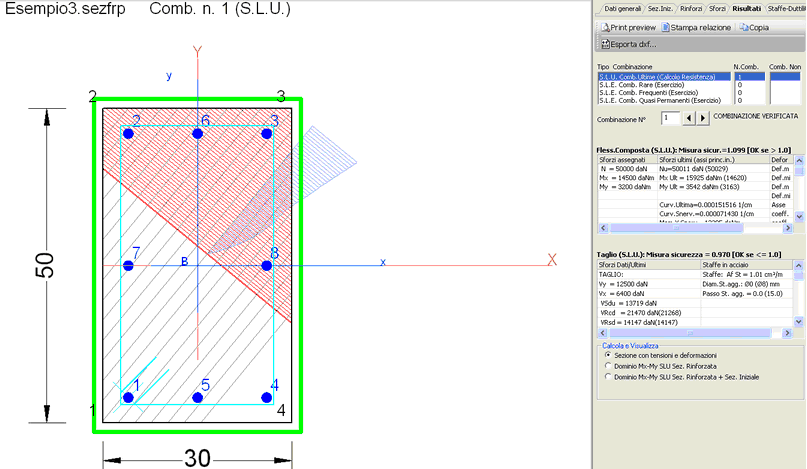Click shear table scroll-left arrow
This screenshot has width=807, height=469.
(603, 333)
